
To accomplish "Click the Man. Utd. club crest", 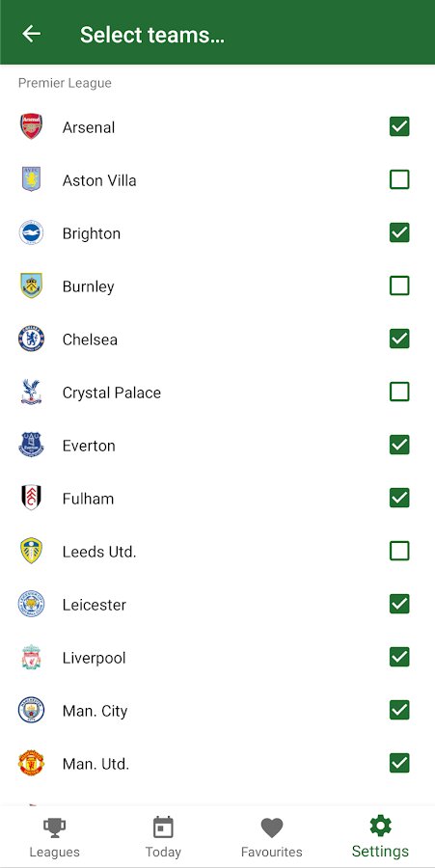I will pos(31,764).
